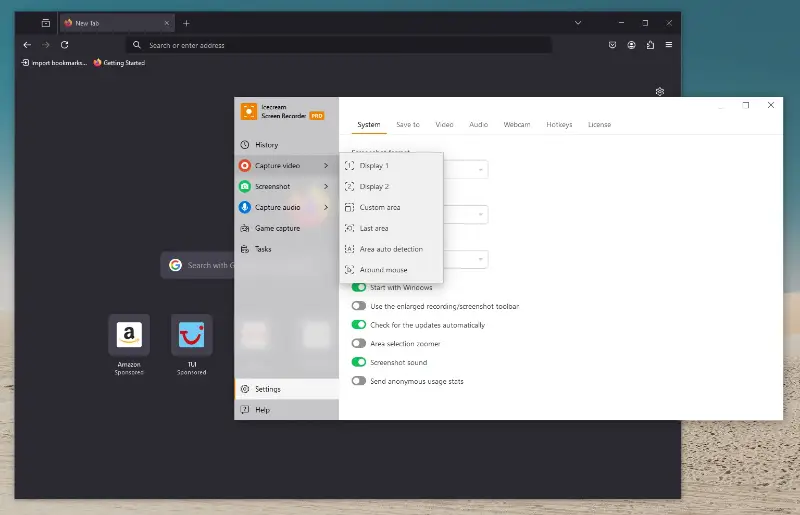This screenshot has height=515, width=800.
Task: Open a new Firefox tab
Action: pos(186,23)
